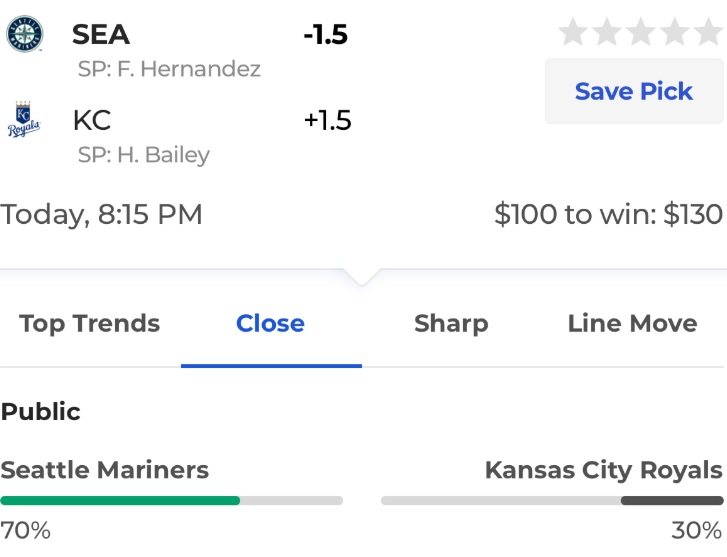The image size is (727, 557).
Task: Tap the KC team name
Action: click(92, 120)
